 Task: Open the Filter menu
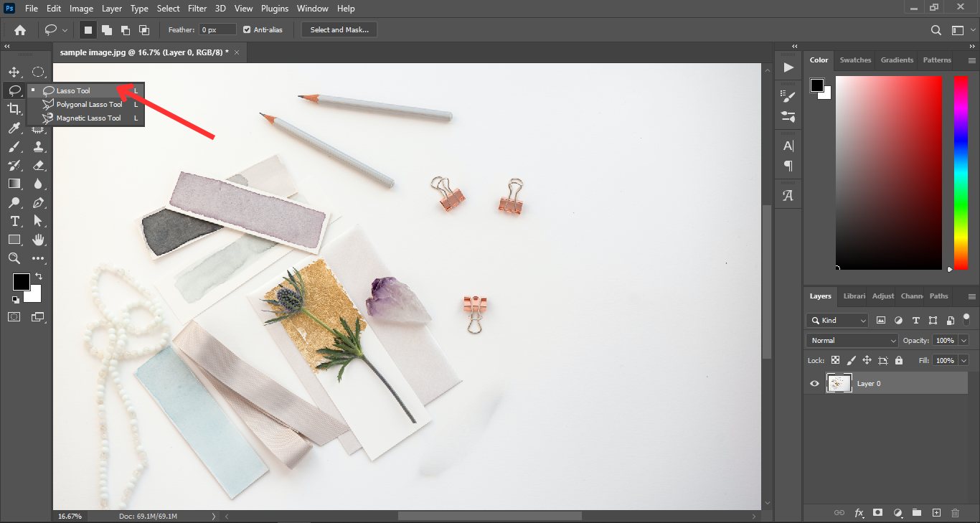(199, 9)
